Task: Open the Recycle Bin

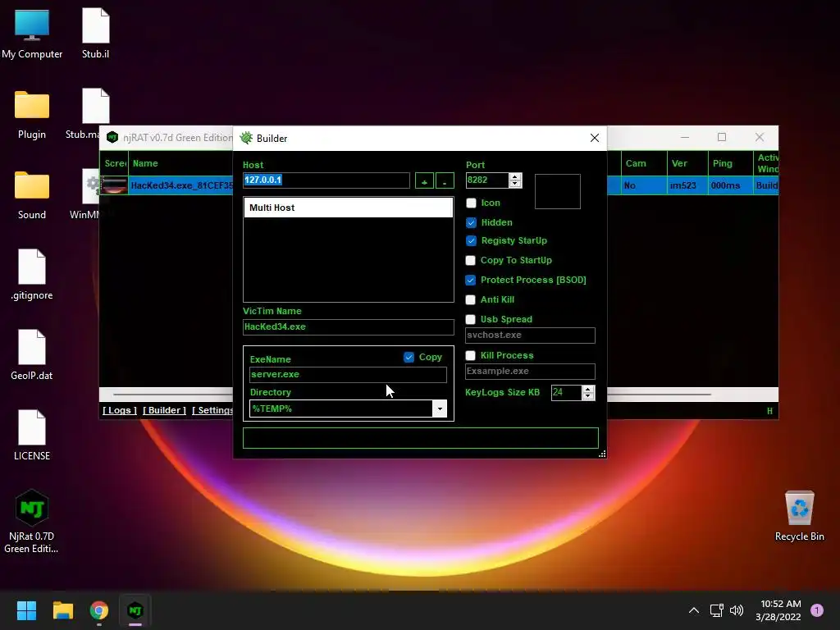Action: point(799,516)
